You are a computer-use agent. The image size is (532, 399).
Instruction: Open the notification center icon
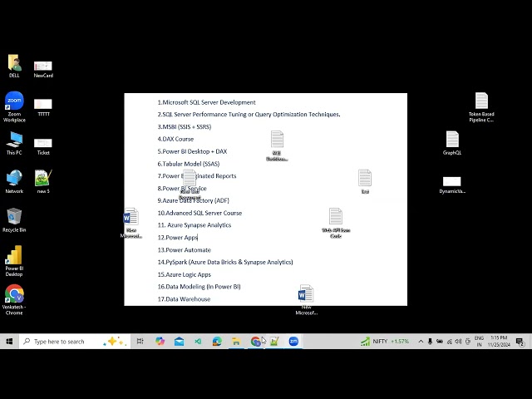click(520, 342)
